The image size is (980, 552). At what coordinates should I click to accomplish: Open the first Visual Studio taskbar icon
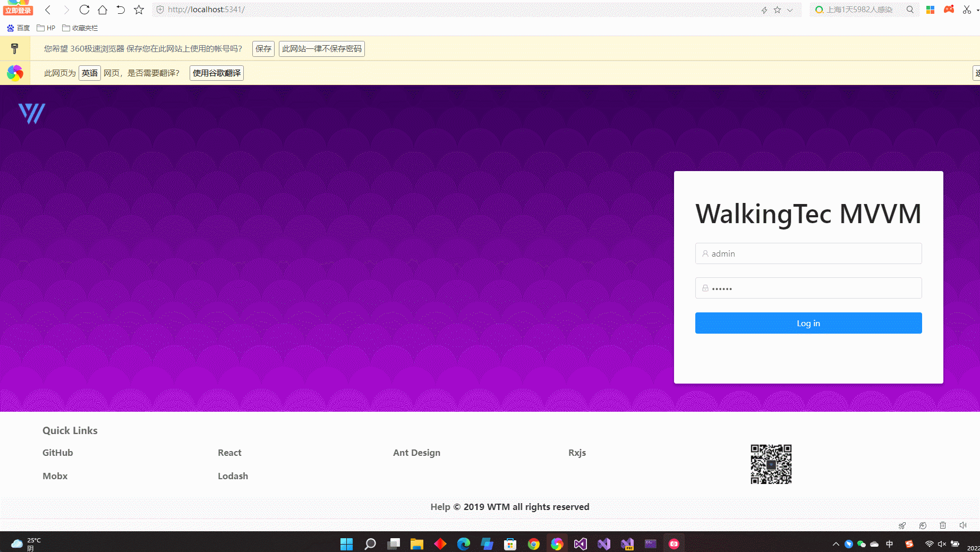581,544
